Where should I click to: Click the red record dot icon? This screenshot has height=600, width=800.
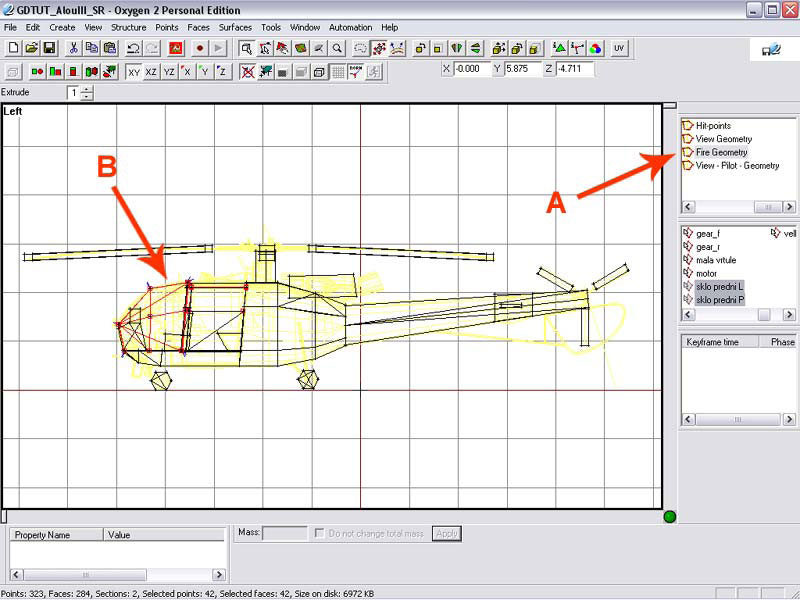[200, 48]
